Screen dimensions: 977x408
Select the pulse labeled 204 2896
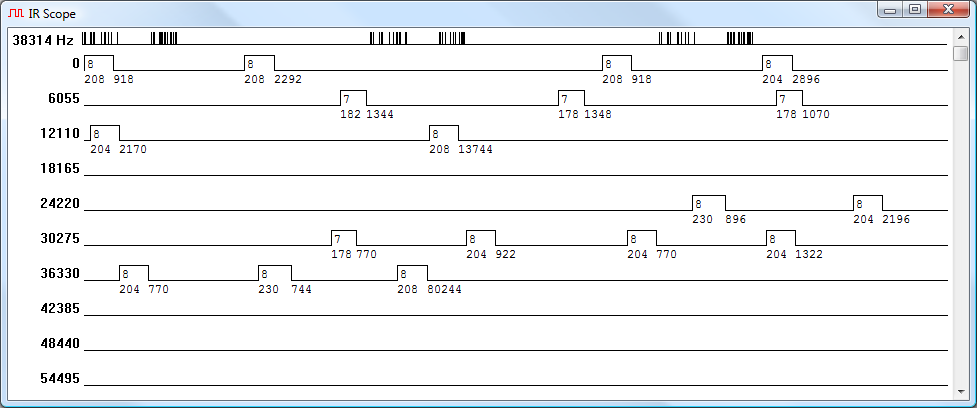click(776, 63)
